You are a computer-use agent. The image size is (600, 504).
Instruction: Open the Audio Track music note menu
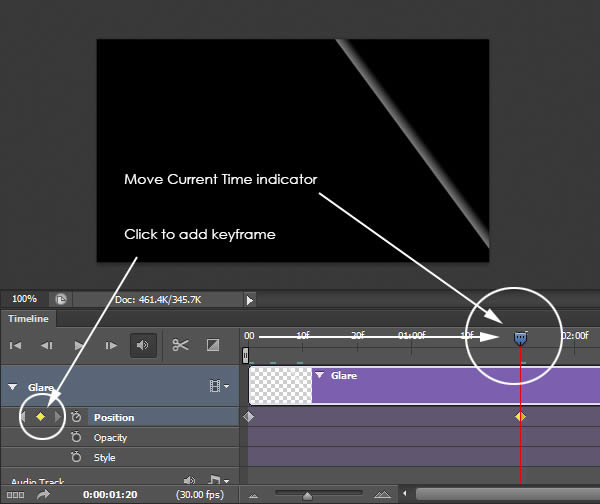pos(219,480)
